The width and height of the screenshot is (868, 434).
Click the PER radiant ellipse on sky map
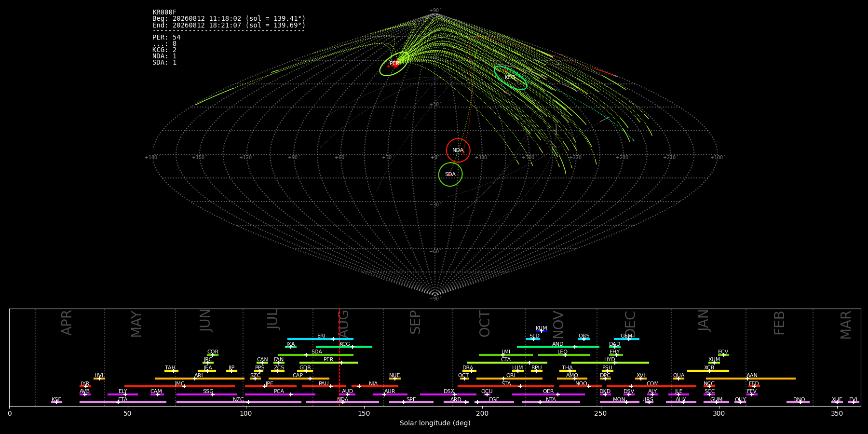pos(394,64)
